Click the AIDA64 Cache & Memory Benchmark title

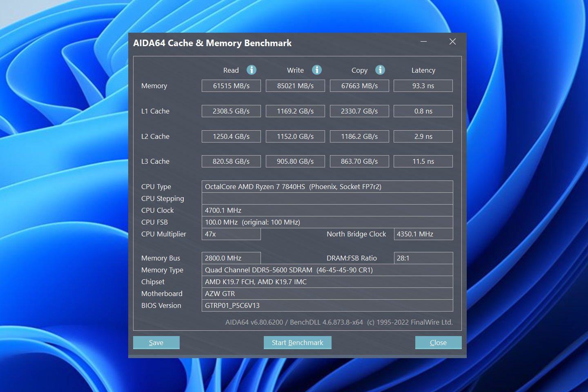point(212,43)
